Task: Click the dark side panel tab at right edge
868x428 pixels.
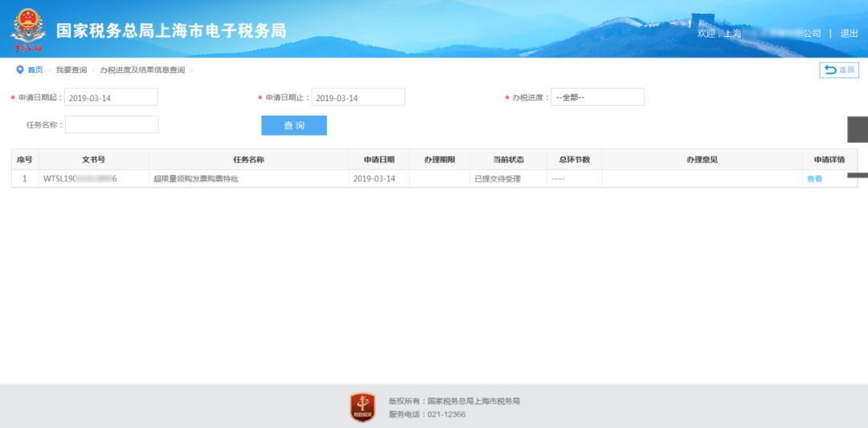Action: point(858,130)
